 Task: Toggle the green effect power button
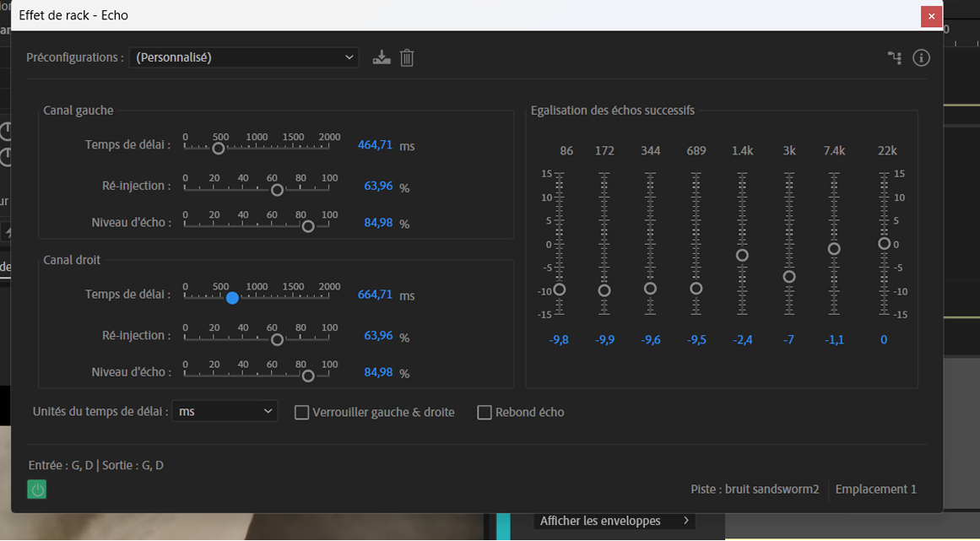coord(36,490)
